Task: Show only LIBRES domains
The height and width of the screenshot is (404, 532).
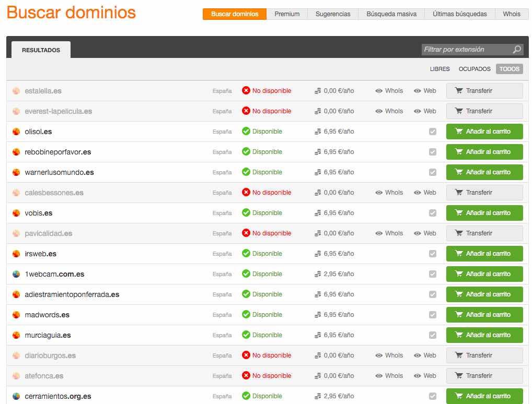Action: click(x=440, y=69)
